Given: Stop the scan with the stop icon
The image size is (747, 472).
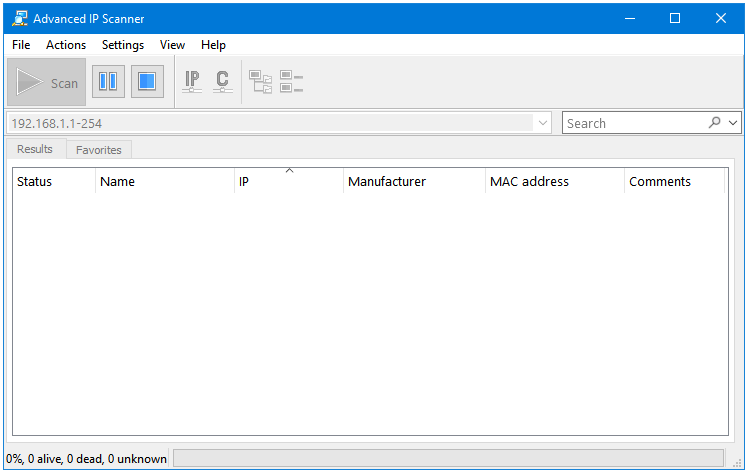Looking at the screenshot, I should (147, 81).
